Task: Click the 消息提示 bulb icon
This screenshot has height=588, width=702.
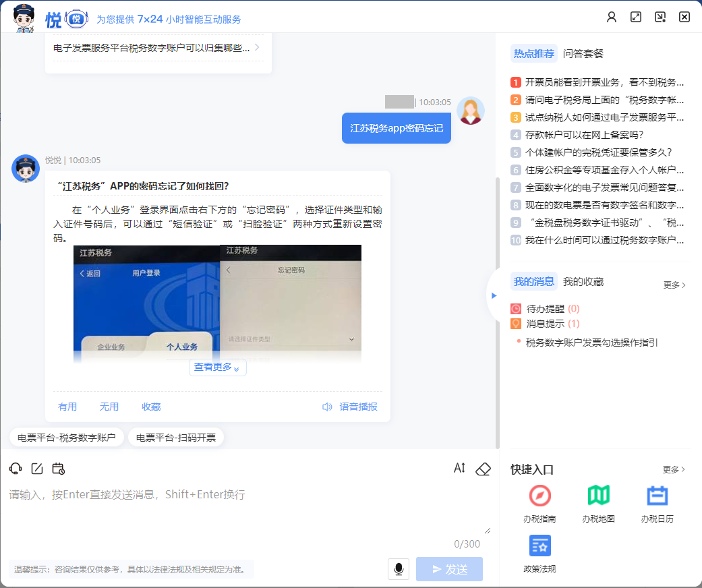Action: 516,324
